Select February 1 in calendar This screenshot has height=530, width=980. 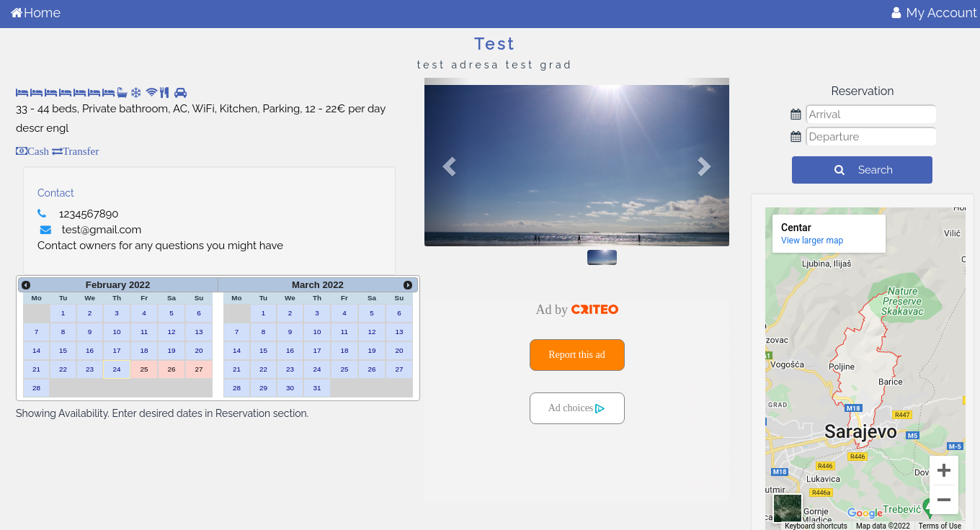click(x=63, y=313)
